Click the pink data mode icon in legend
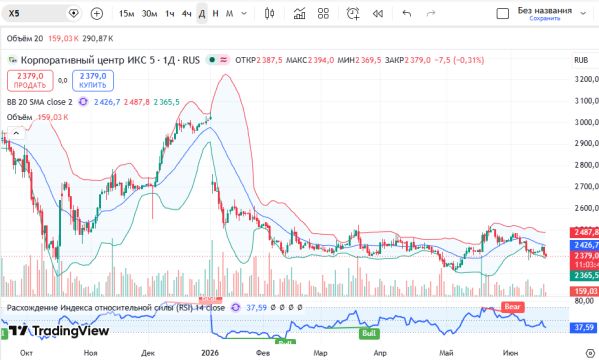Viewport: 599px width, 360px height. pos(223,60)
